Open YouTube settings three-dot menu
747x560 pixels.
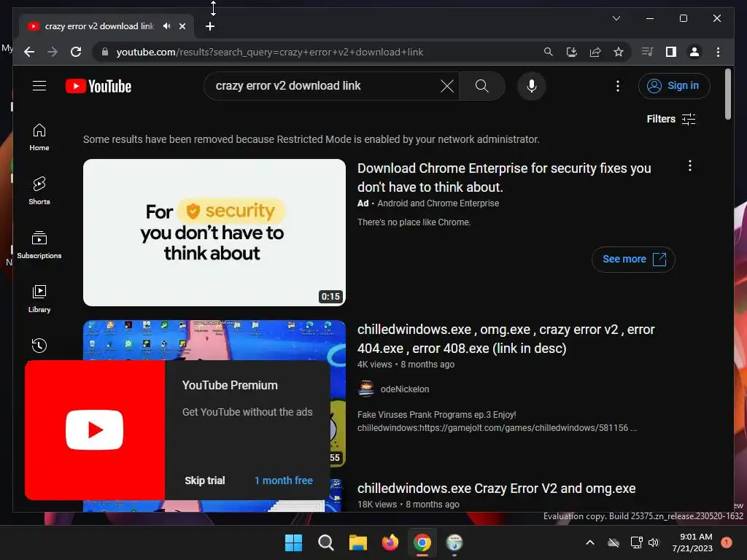617,86
